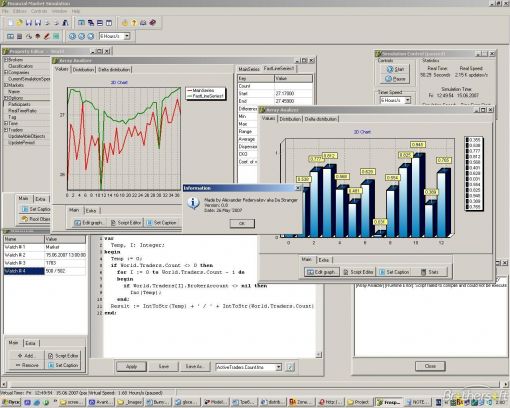Click the first blue clock icon in the toolbar
510x408 pixels.
(72, 36)
